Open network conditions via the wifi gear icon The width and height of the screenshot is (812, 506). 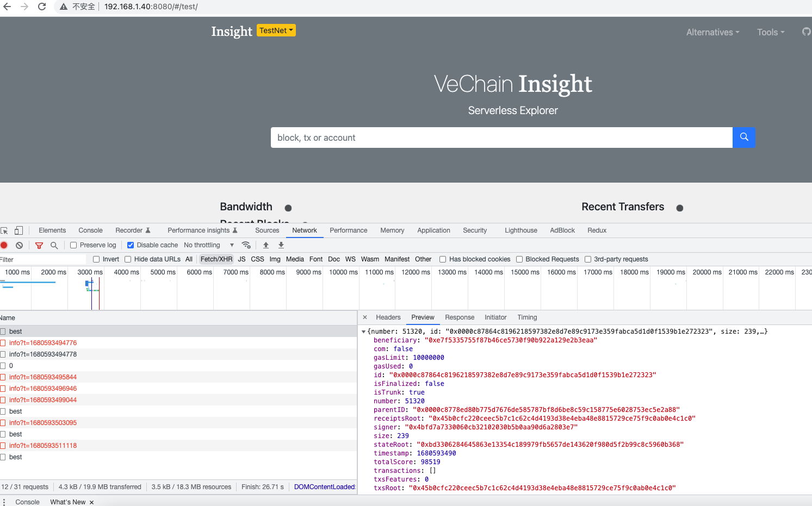click(246, 245)
